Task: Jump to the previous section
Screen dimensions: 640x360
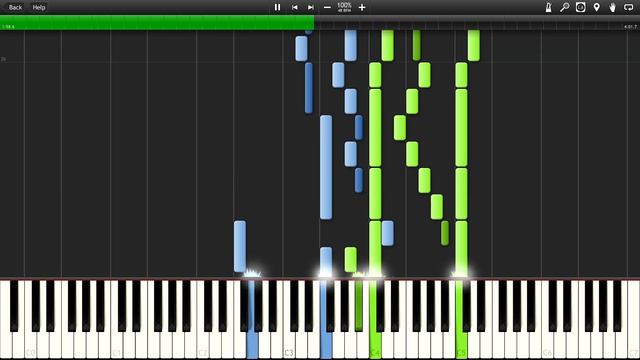Action: pos(294,7)
